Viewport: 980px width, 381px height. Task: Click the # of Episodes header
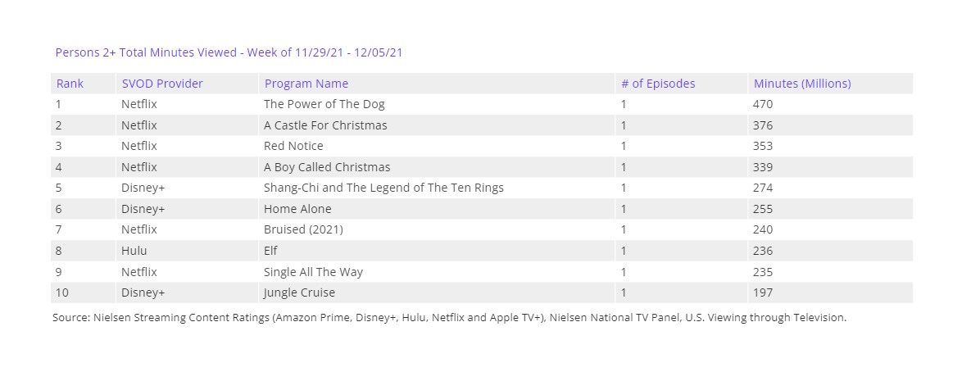(x=658, y=84)
